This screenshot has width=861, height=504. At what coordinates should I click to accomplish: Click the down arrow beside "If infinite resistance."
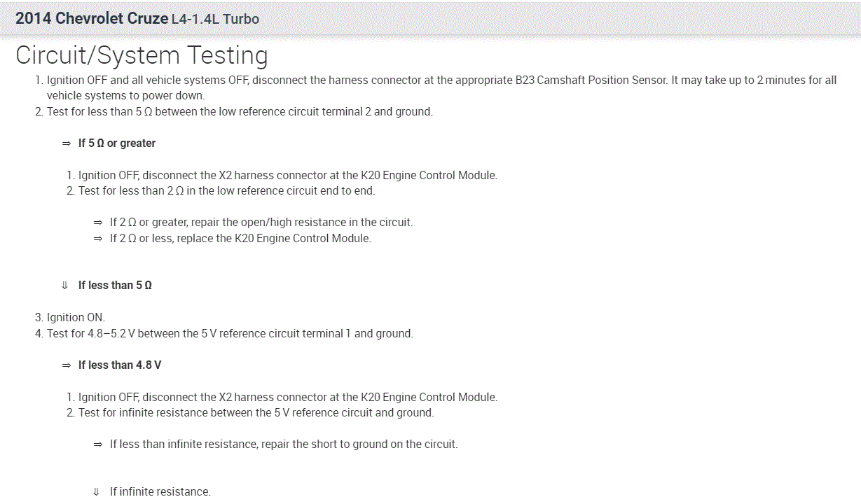click(97, 492)
